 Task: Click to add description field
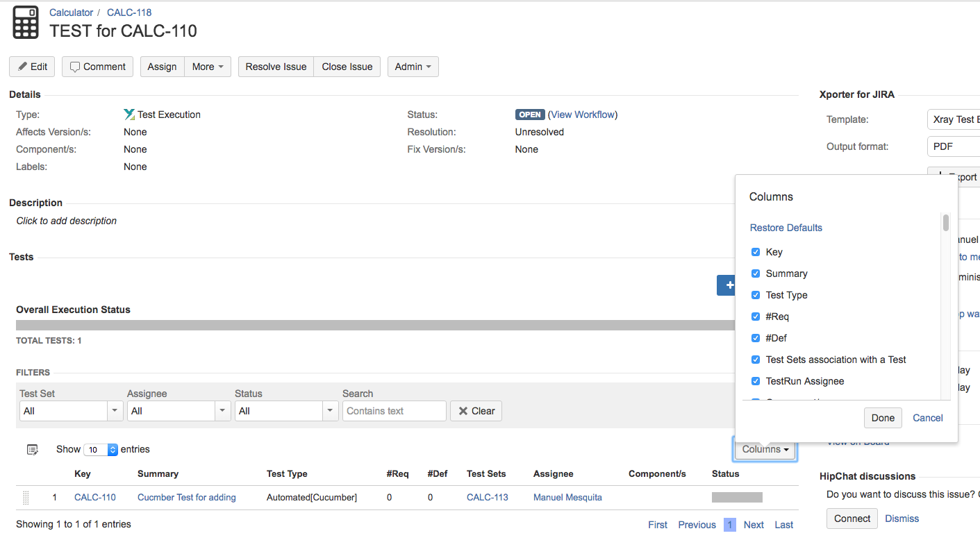tap(67, 221)
